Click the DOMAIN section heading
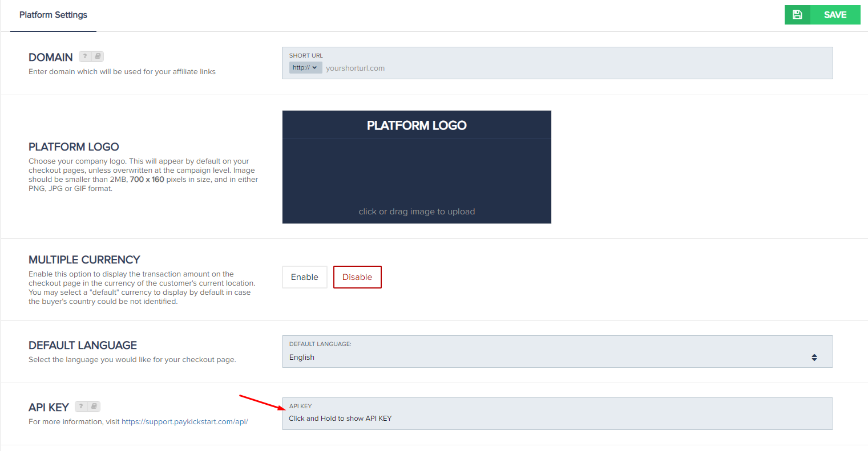Viewport: 868px width, 451px height. [x=51, y=57]
